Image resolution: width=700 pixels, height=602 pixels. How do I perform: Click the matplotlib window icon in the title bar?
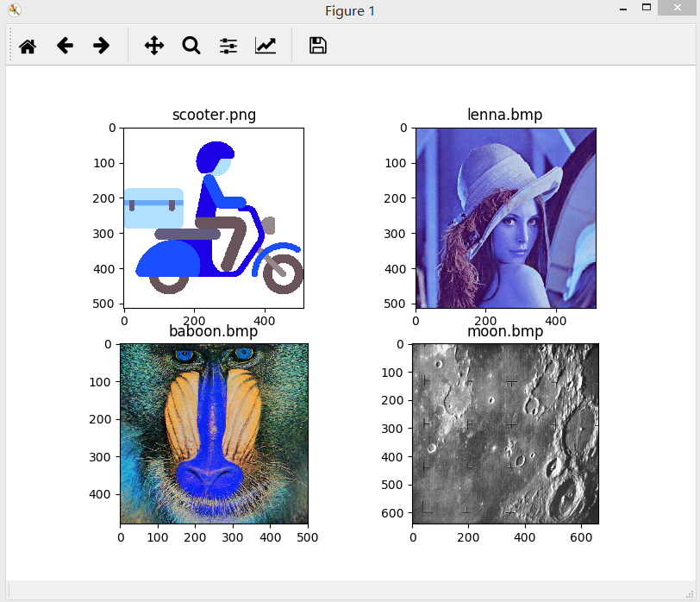(x=15, y=10)
